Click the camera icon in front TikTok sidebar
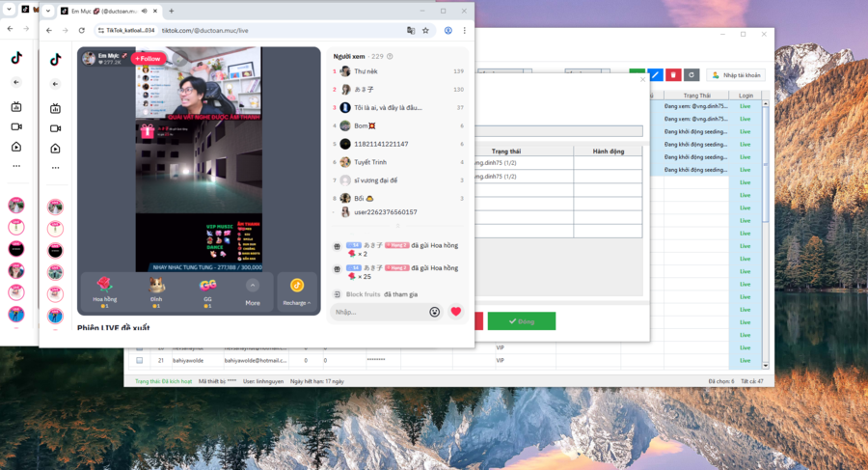868x470 pixels. tap(55, 128)
